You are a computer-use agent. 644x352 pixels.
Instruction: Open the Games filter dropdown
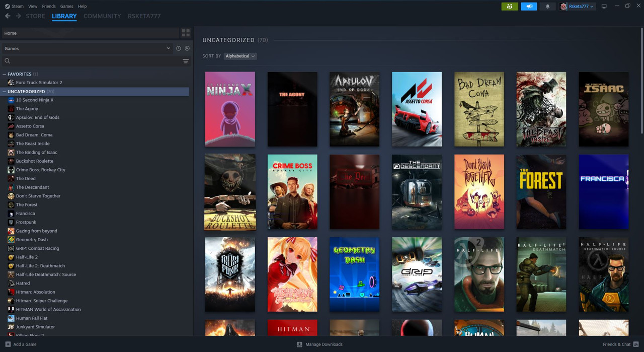coord(87,48)
